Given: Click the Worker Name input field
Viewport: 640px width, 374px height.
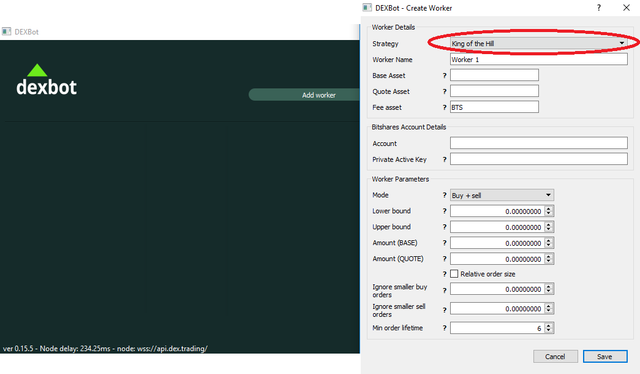Looking at the screenshot, I should [x=538, y=59].
